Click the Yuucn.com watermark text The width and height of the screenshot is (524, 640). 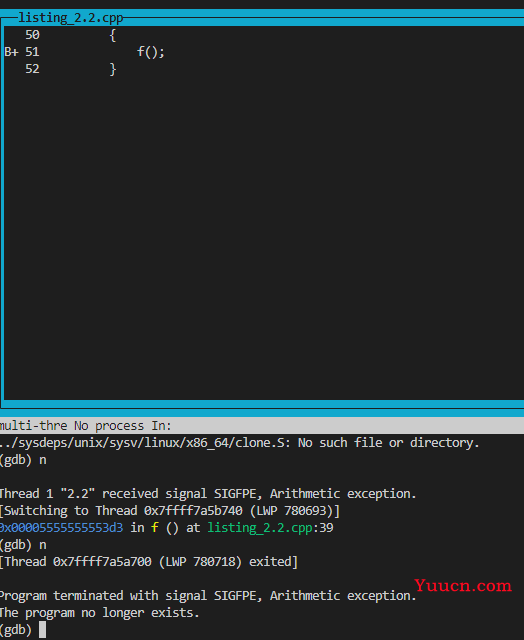(463, 586)
